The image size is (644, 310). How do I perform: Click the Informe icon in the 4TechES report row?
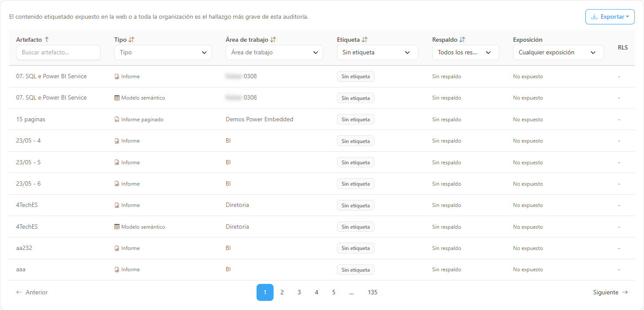(x=117, y=205)
